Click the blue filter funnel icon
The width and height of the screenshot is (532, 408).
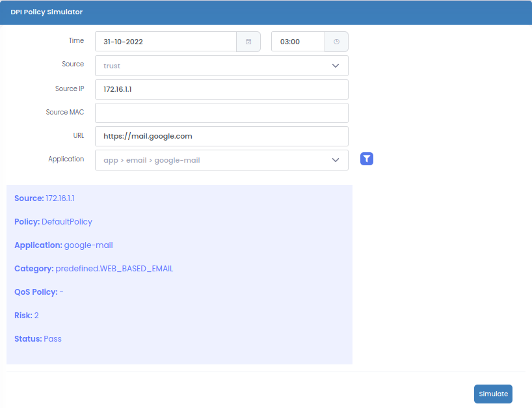point(367,159)
